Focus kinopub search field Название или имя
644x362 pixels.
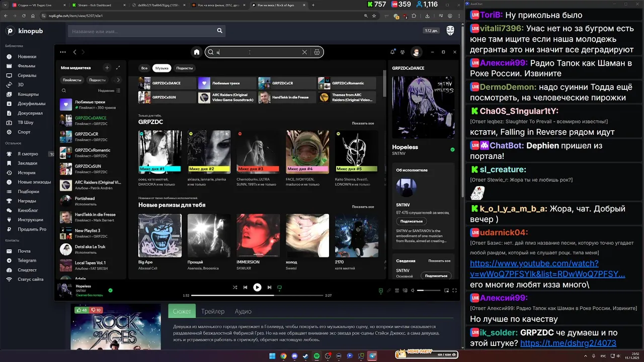click(146, 31)
